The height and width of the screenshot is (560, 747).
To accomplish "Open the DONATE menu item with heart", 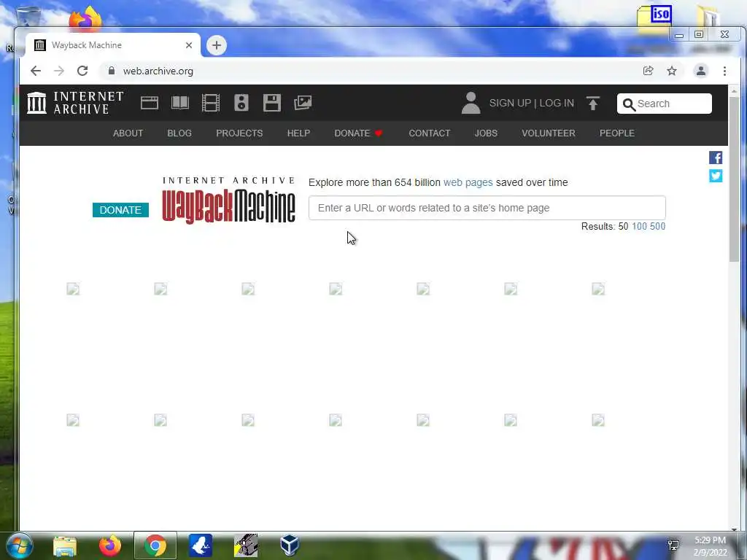I will [359, 133].
